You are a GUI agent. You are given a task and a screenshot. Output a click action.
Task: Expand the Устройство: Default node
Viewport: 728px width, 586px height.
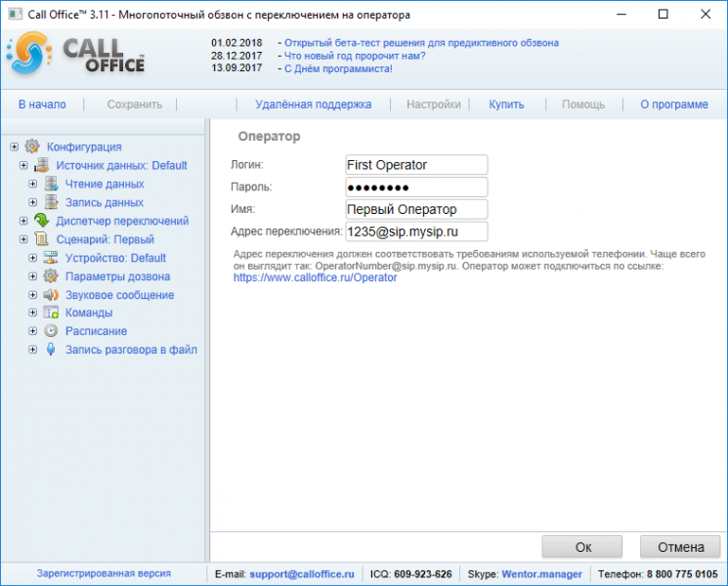pyautogui.click(x=33, y=258)
